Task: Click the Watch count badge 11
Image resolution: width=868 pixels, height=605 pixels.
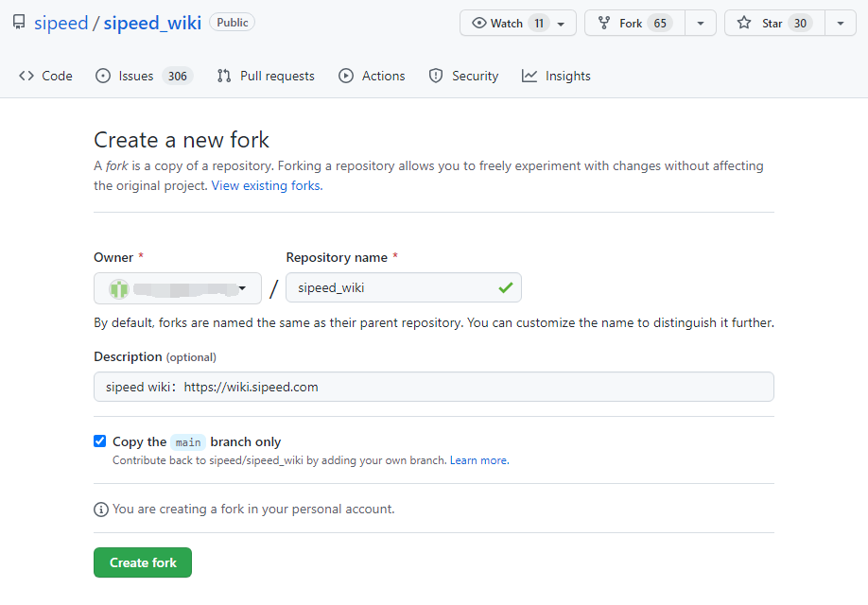Action: 539,24
